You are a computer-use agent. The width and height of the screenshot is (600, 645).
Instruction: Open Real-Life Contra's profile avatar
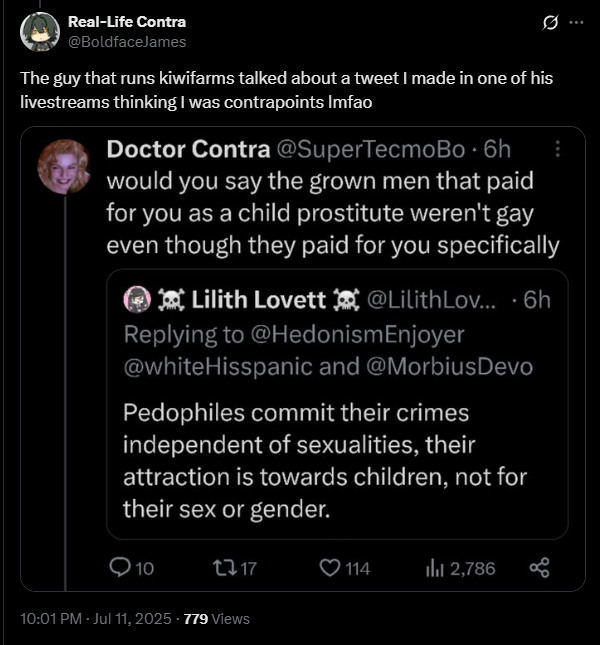pos(40,32)
